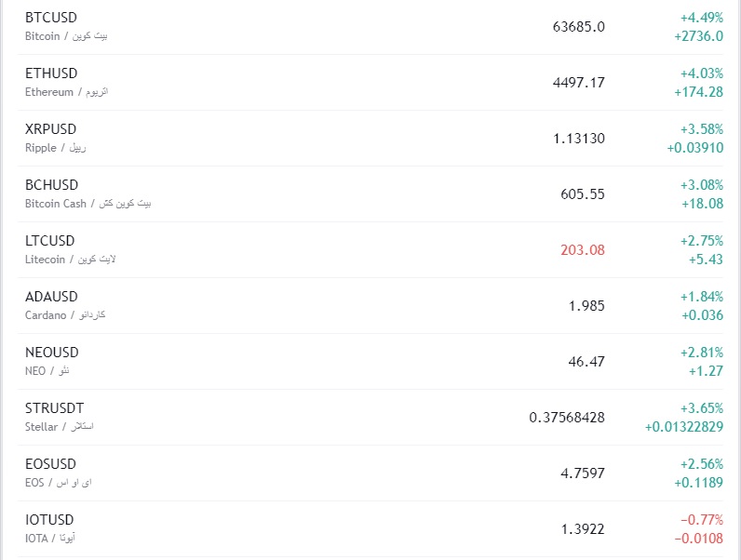Click the ETHUSD ticker symbol
Image resolution: width=741 pixels, height=560 pixels.
tap(51, 73)
